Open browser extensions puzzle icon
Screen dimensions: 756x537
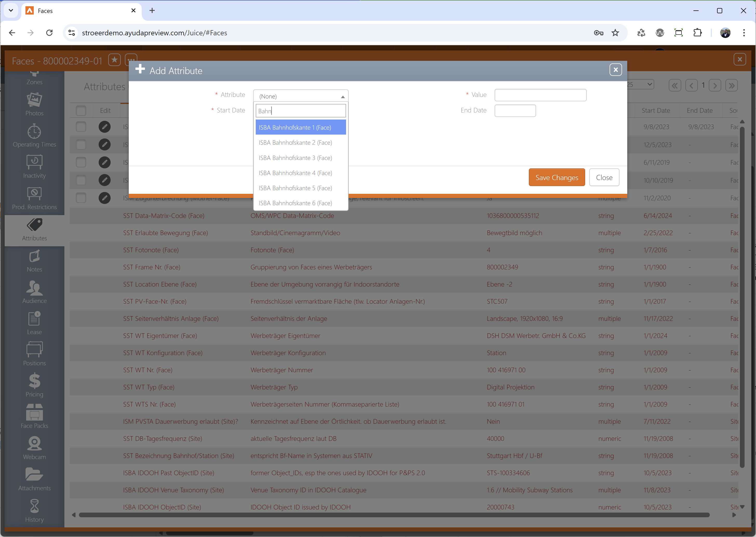pyautogui.click(x=697, y=33)
